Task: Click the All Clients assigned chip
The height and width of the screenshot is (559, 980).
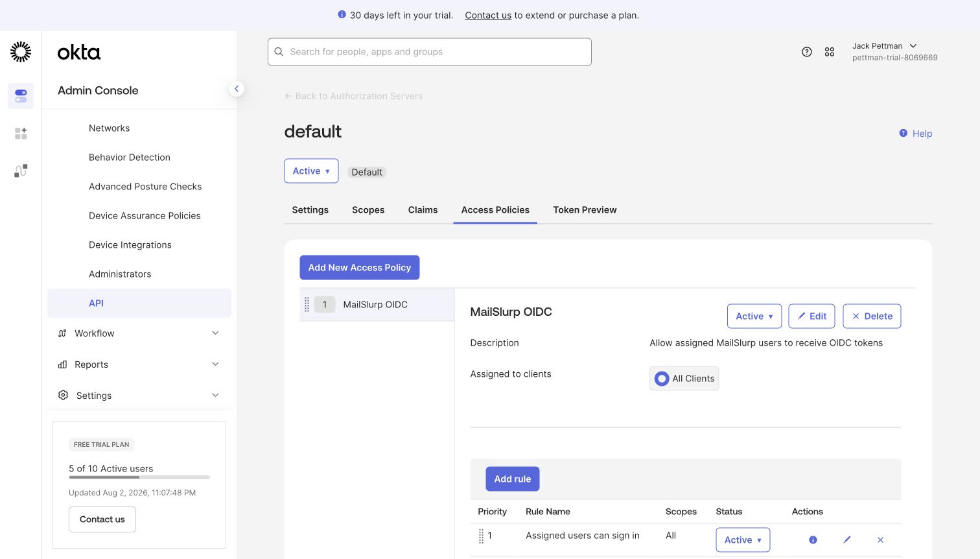Action: pos(684,379)
